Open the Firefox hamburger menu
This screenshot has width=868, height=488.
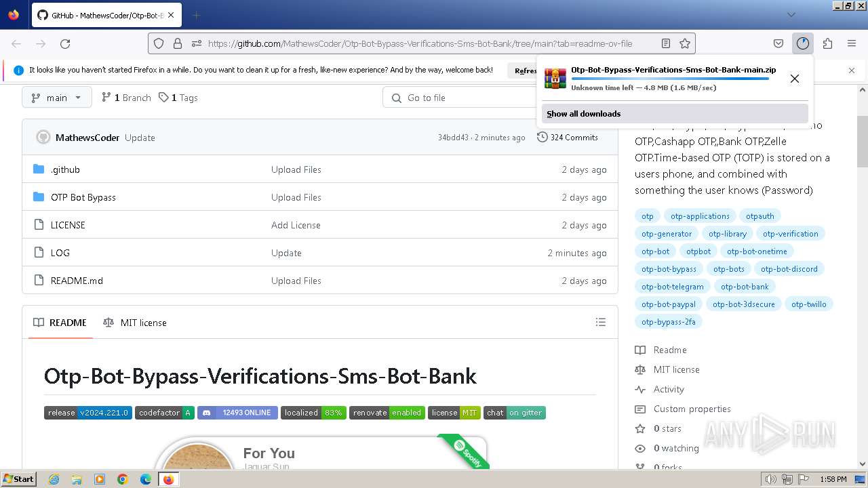pyautogui.click(x=852, y=43)
